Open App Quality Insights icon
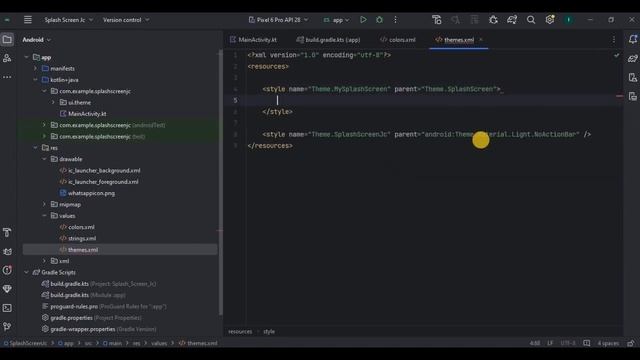The height and width of the screenshot is (360, 640). tap(7, 289)
